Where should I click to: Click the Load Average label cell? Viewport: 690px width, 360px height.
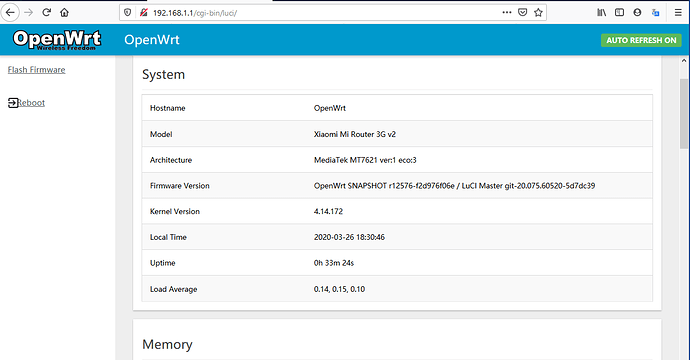tap(173, 289)
